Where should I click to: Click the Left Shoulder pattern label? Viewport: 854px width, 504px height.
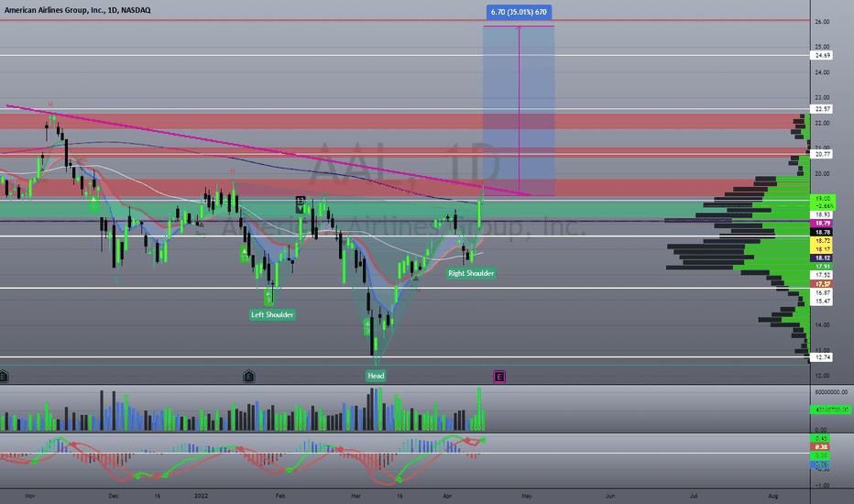click(272, 314)
